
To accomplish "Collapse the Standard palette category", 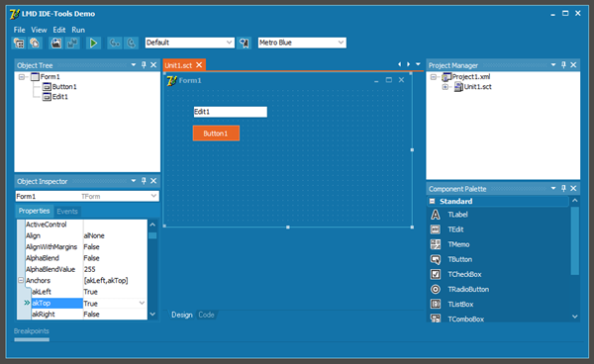I will 433,202.
